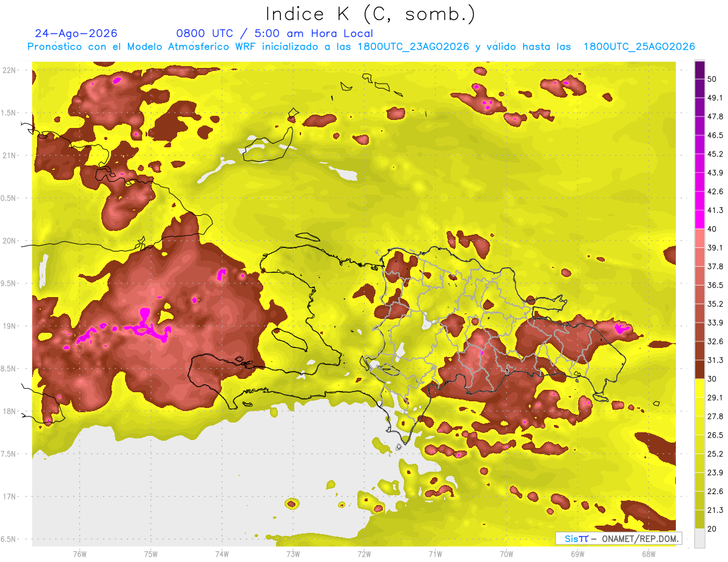Click the colorbar label '43.9'
728x562 pixels.
click(x=715, y=173)
